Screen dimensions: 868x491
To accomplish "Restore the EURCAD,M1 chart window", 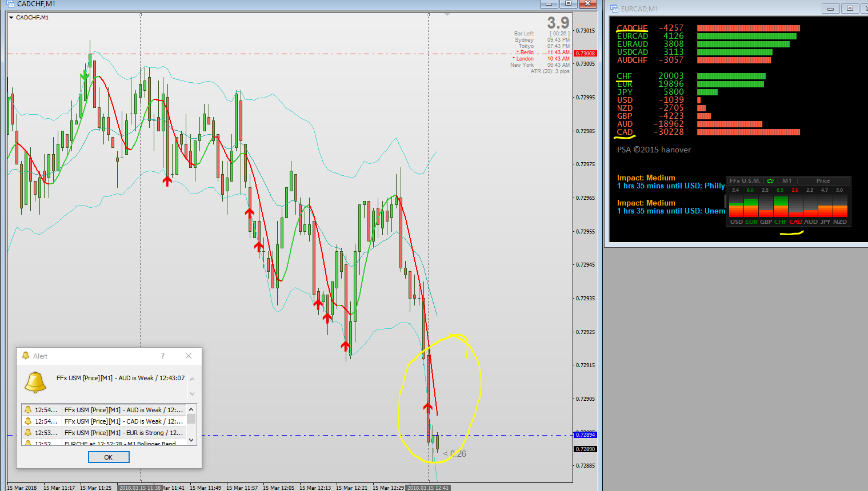I will point(850,9).
